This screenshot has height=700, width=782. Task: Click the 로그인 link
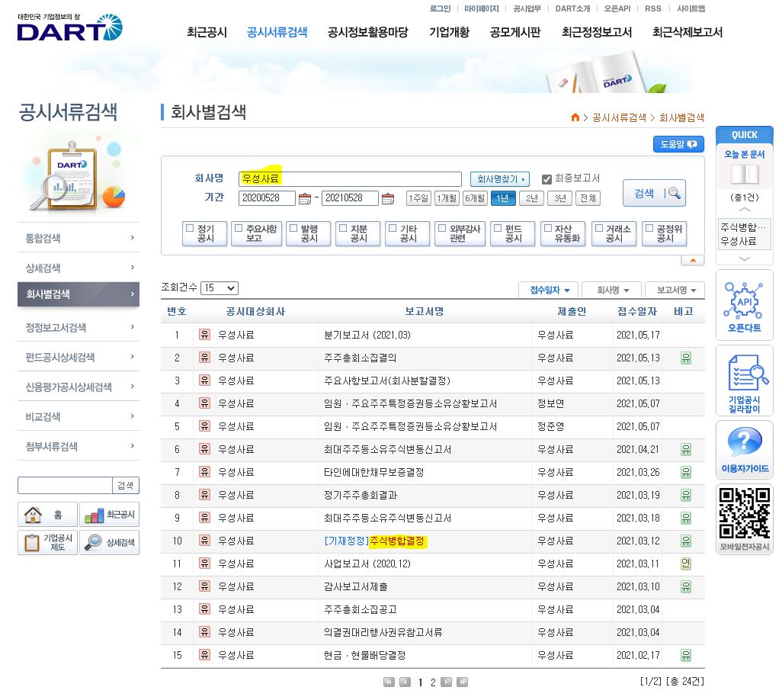coord(440,8)
